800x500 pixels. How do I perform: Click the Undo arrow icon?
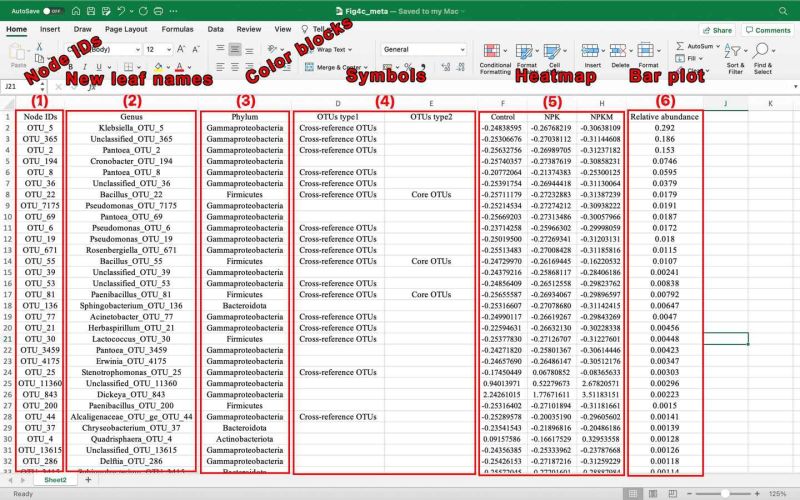click(x=121, y=11)
